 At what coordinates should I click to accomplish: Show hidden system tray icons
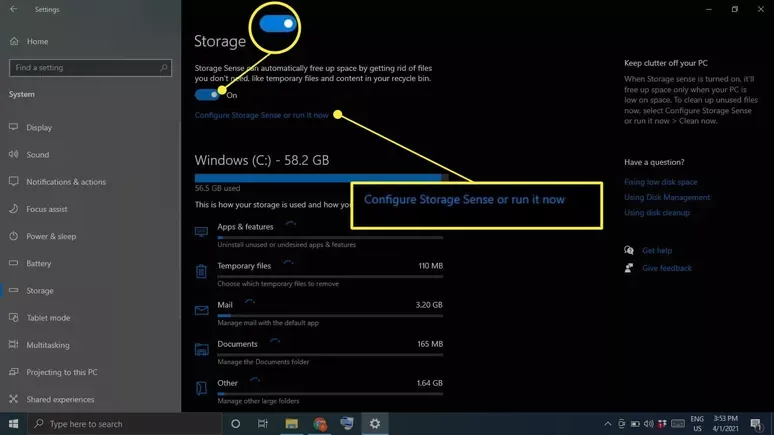(608, 424)
